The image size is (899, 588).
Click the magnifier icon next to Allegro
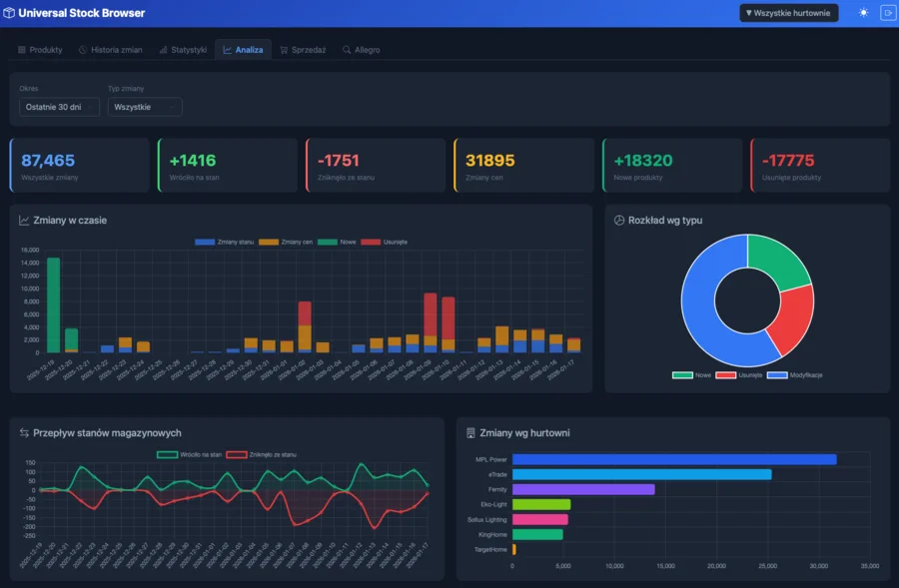(x=346, y=49)
